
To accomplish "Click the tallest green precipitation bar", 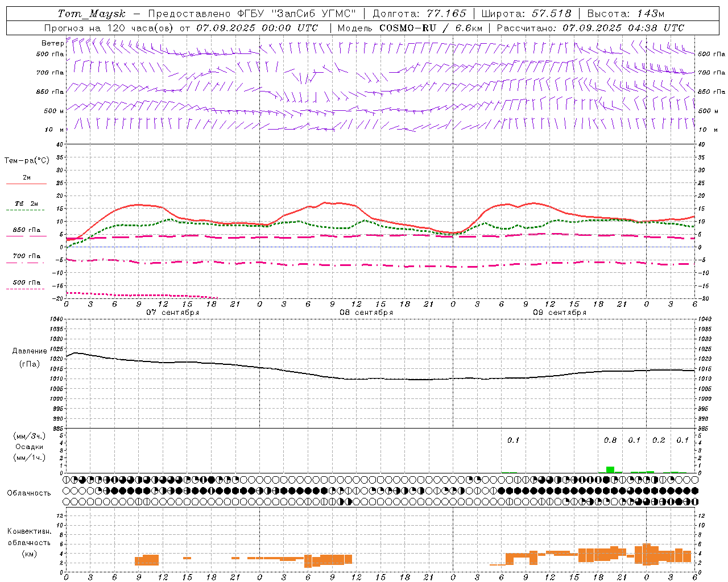I will (610, 469).
